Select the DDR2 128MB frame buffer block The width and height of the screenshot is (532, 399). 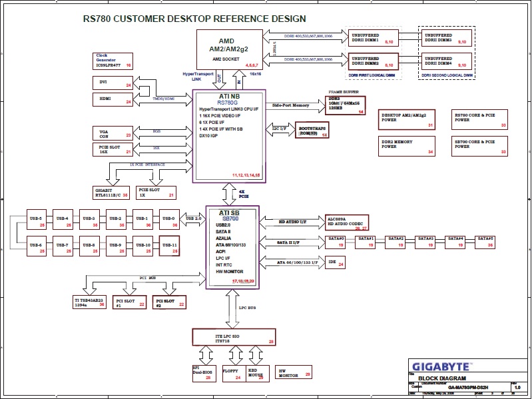[345, 105]
